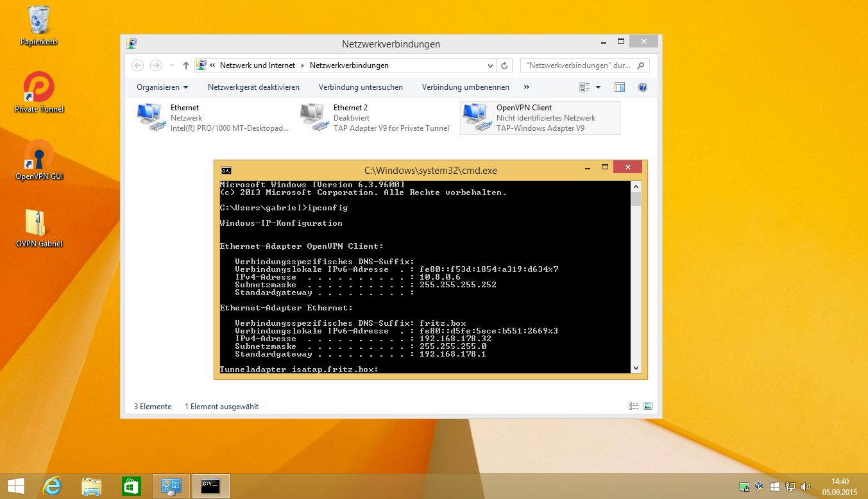Open the Windows Store taskbar icon
The height and width of the screenshot is (499, 868).
pos(132,487)
